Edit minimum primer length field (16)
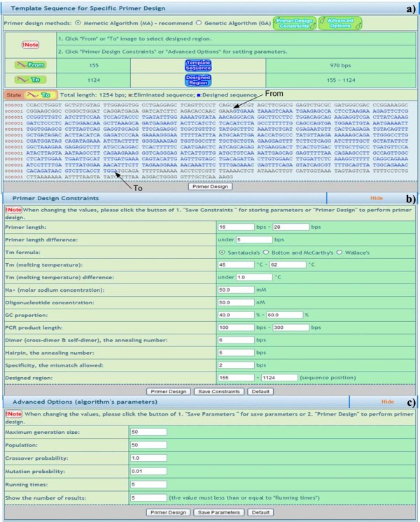The height and width of the screenshot is (522, 420). coord(236,227)
